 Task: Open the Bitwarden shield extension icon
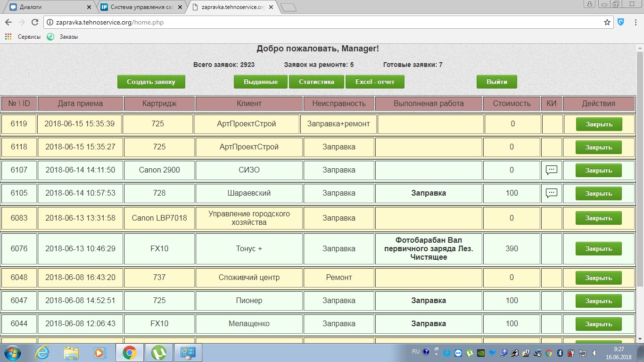(621, 22)
